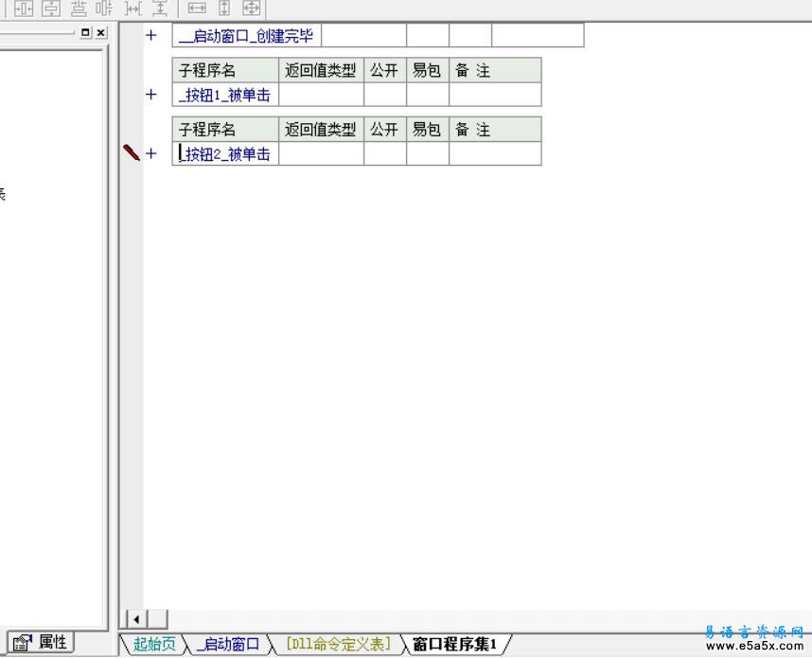The height and width of the screenshot is (658, 812).
Task: Click the red pencil marker icon
Action: pos(132,152)
